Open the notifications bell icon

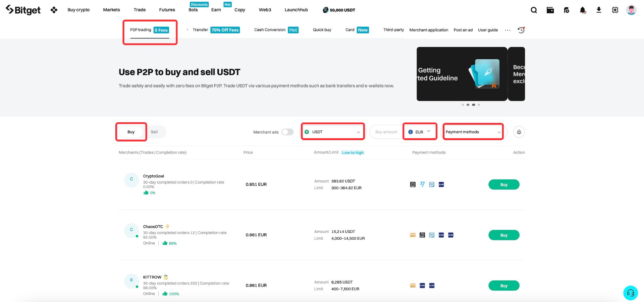583,10
